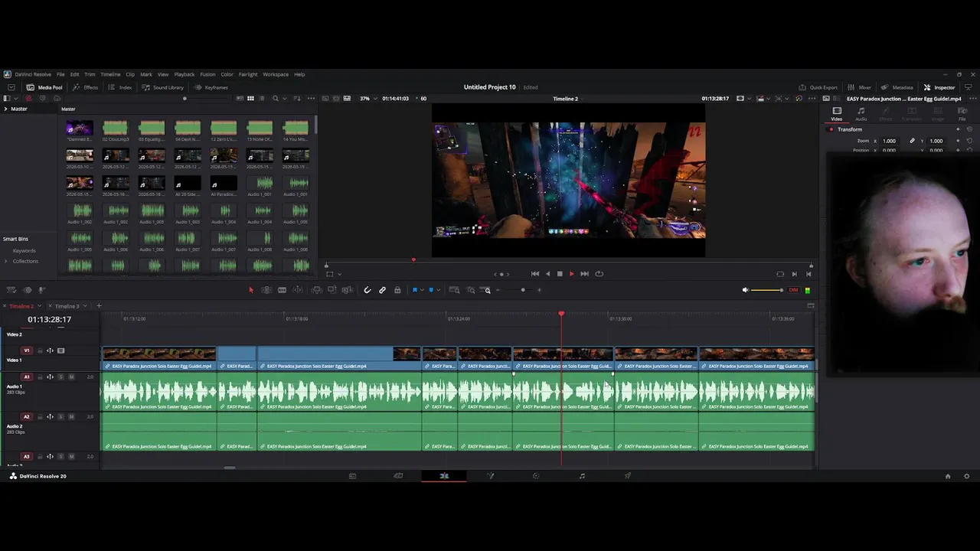Viewport: 980px width, 551px height.
Task: Stop playback in the viewer
Action: (560, 274)
